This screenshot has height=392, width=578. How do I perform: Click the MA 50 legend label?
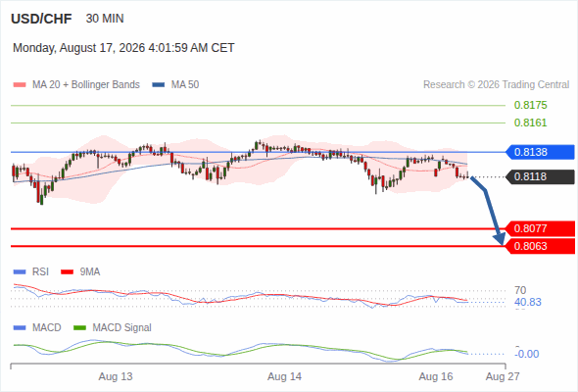click(185, 85)
